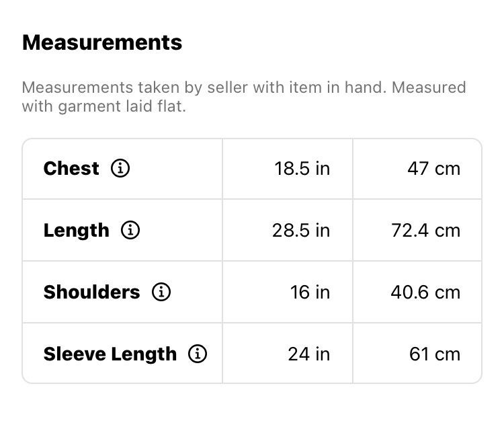Click the word Measured in description
This screenshot has width=504, height=427.
[429, 87]
